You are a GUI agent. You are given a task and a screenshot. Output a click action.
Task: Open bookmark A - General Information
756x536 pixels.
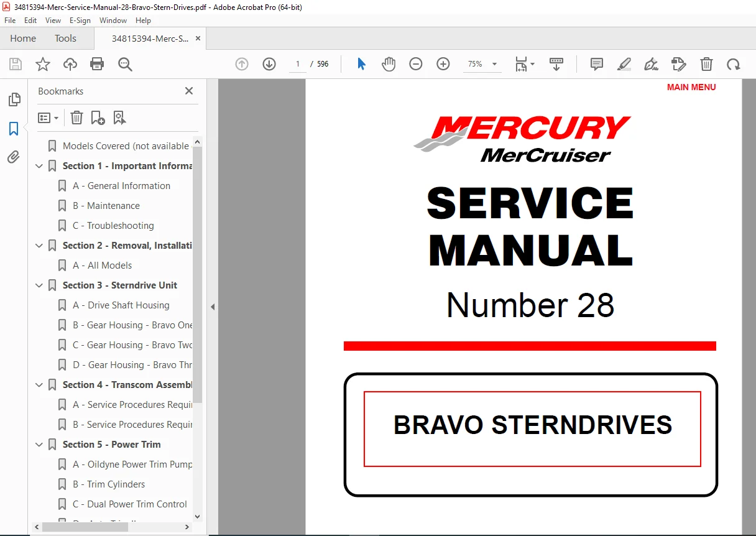click(x=121, y=186)
